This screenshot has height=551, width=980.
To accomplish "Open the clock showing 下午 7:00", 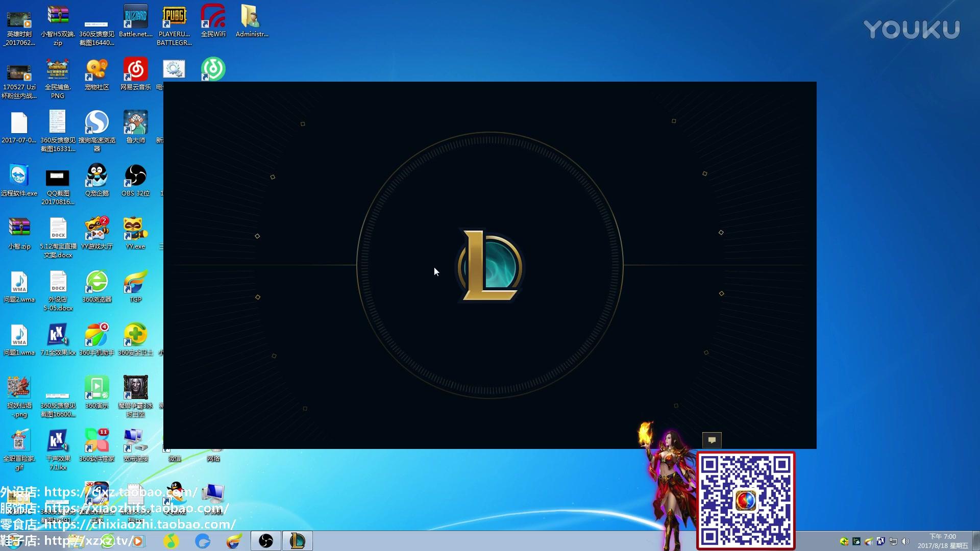I will point(942,541).
